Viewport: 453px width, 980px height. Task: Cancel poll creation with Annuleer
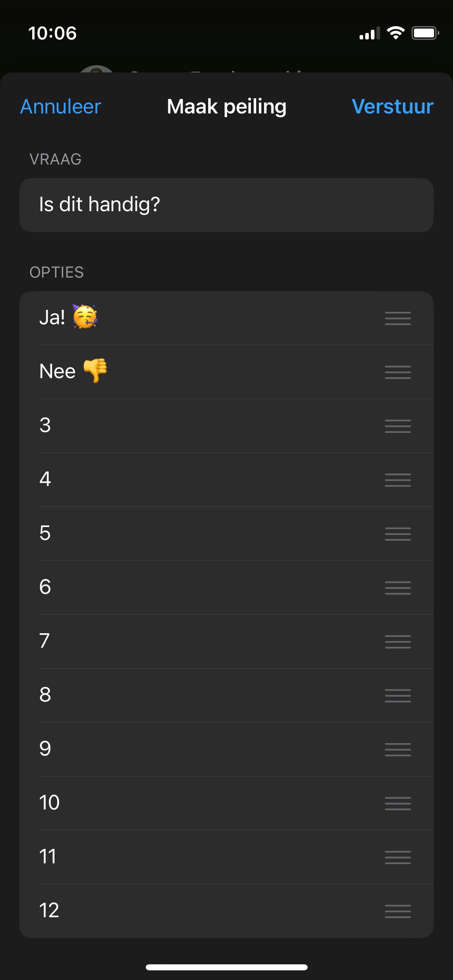pyautogui.click(x=61, y=107)
